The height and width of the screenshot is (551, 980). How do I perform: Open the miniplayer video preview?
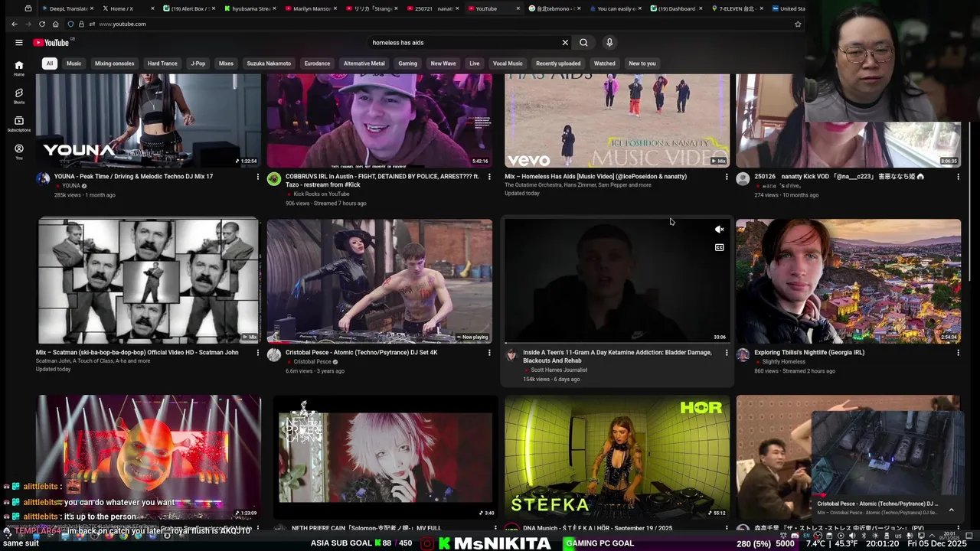click(x=887, y=455)
